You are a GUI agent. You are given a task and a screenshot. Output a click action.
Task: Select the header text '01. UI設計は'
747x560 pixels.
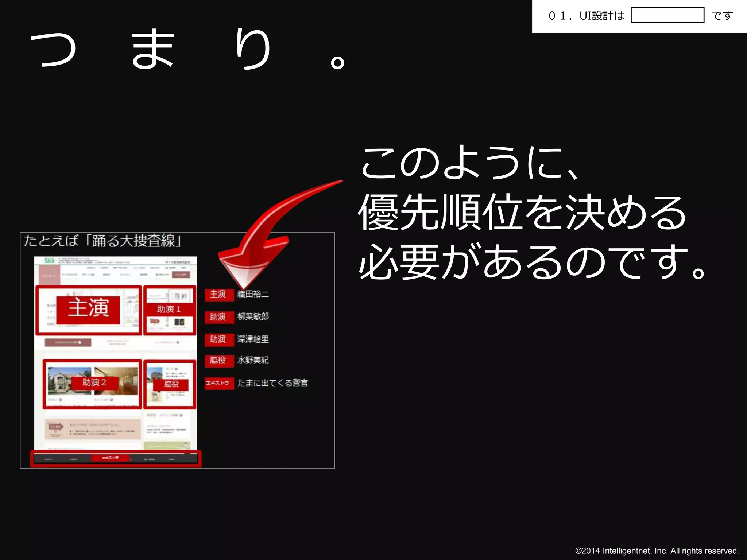click(x=587, y=16)
